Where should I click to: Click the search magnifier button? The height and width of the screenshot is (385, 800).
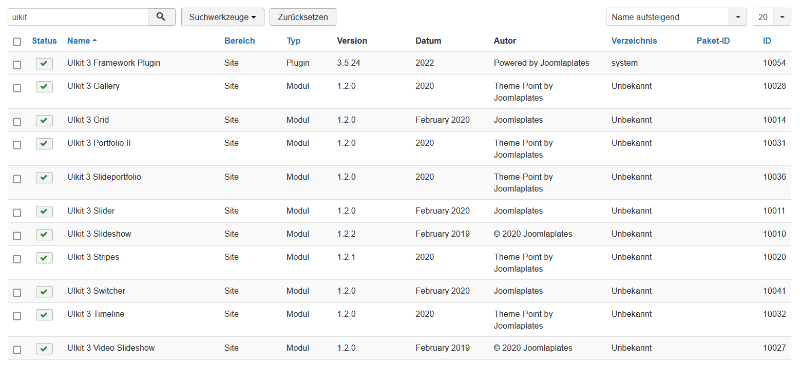161,17
